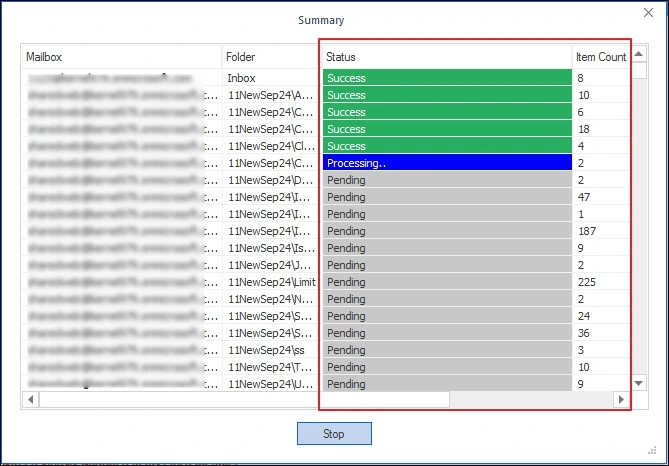Click Success status for item count 10 row
This screenshot has height=466, width=669.
click(x=447, y=95)
